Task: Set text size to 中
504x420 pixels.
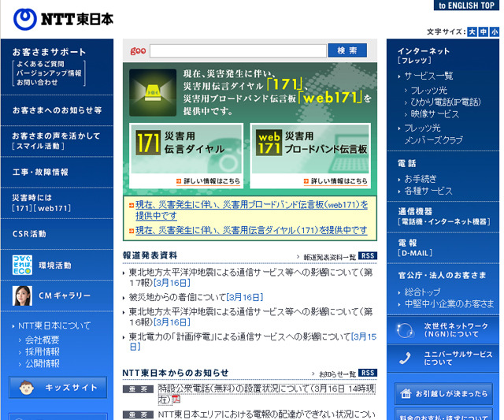Action: click(x=483, y=32)
